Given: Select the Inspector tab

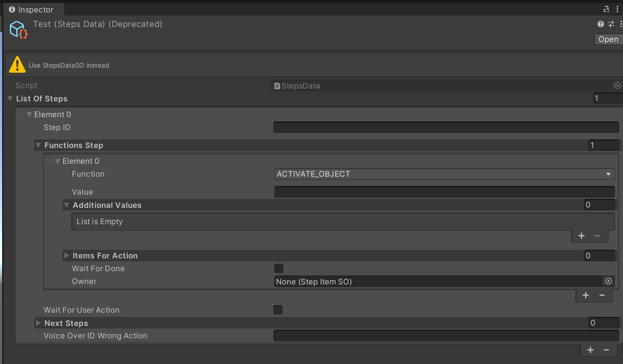Looking at the screenshot, I should pyautogui.click(x=32, y=9).
